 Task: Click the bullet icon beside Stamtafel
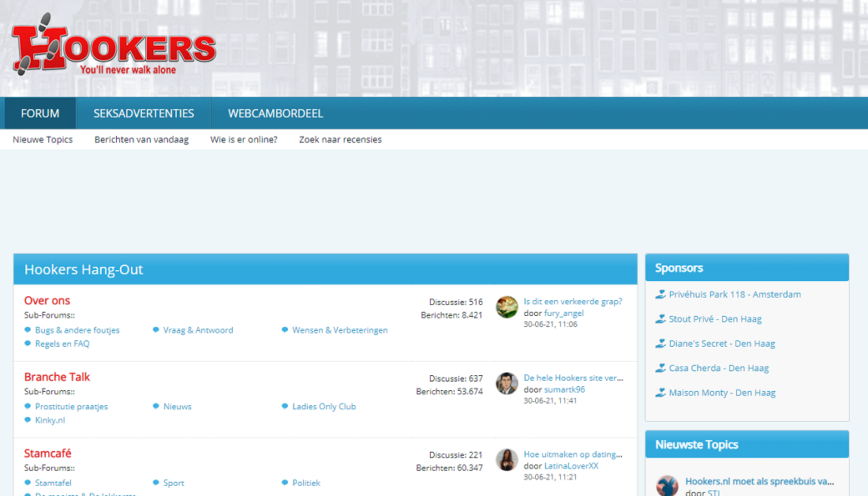click(28, 483)
